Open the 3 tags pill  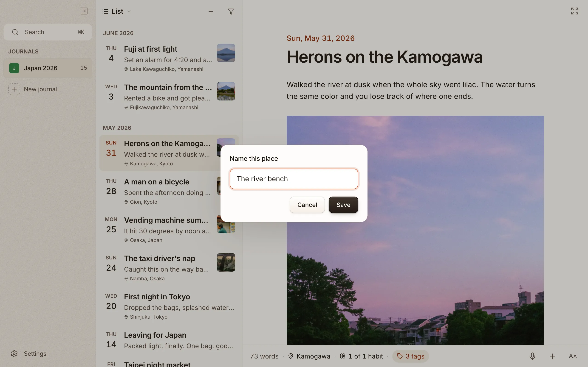pyautogui.click(x=410, y=356)
